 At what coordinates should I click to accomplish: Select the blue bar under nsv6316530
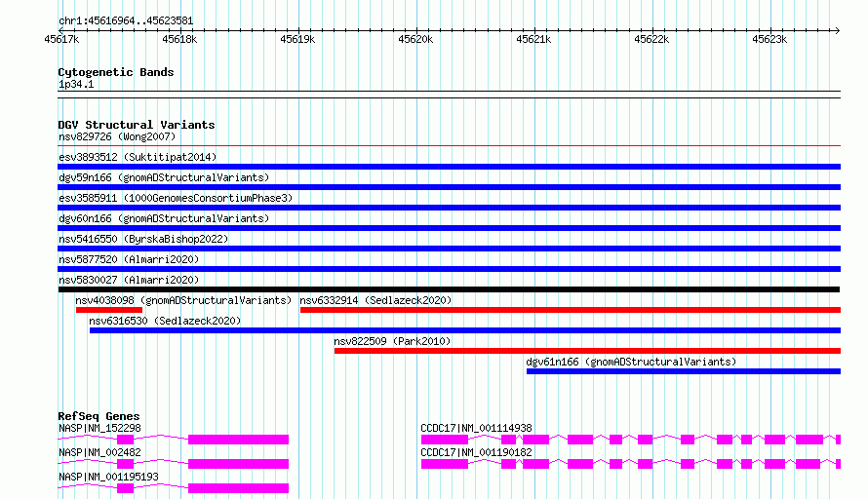coord(465,330)
